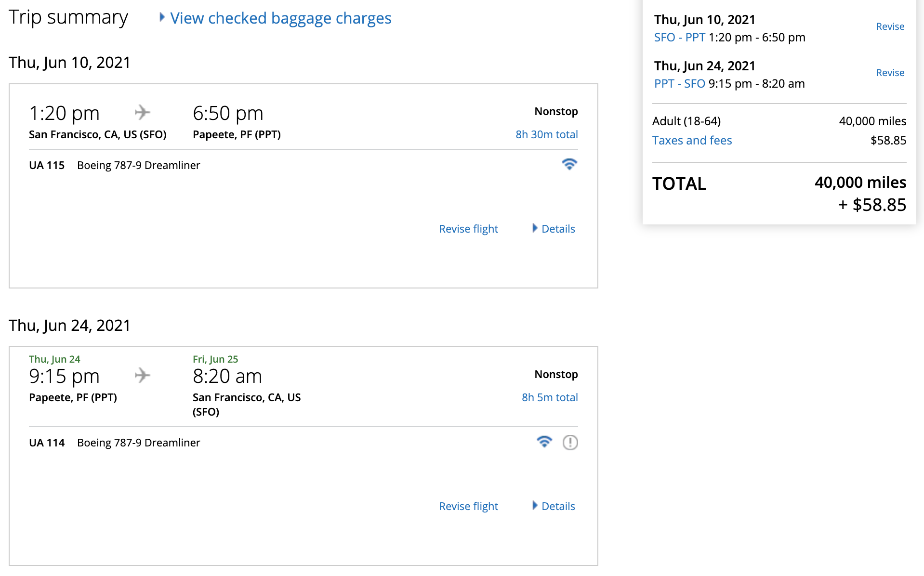
Task: Revise the Jun 24 PPT - SFO segment
Action: [890, 73]
